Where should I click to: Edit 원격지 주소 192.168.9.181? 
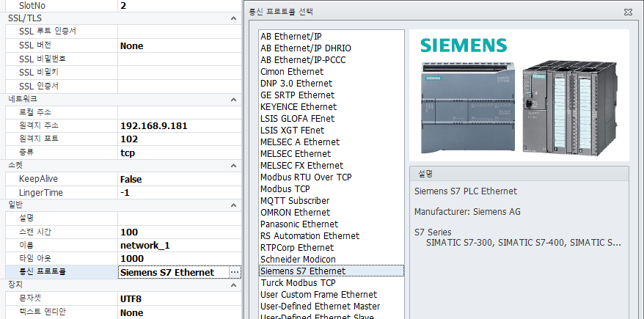click(x=180, y=125)
